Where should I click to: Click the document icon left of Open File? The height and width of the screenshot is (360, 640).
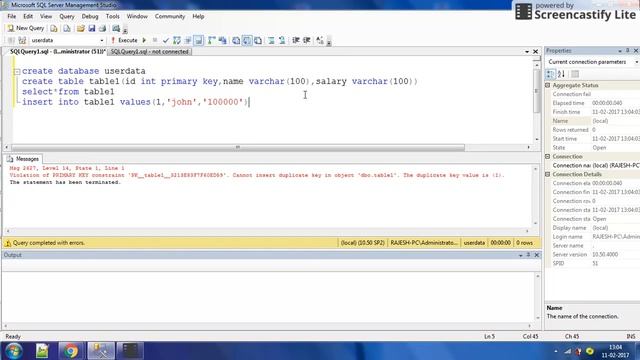(x=67, y=28)
